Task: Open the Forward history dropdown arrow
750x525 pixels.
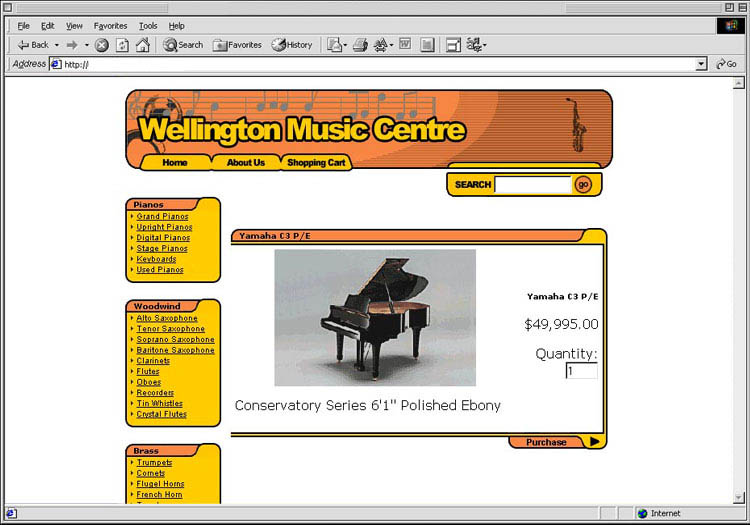Action: [x=87, y=45]
